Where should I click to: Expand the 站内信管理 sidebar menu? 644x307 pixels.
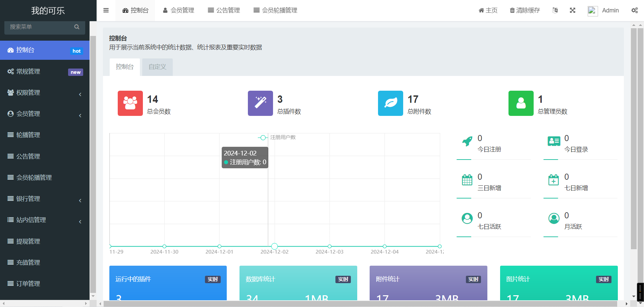pyautogui.click(x=45, y=220)
